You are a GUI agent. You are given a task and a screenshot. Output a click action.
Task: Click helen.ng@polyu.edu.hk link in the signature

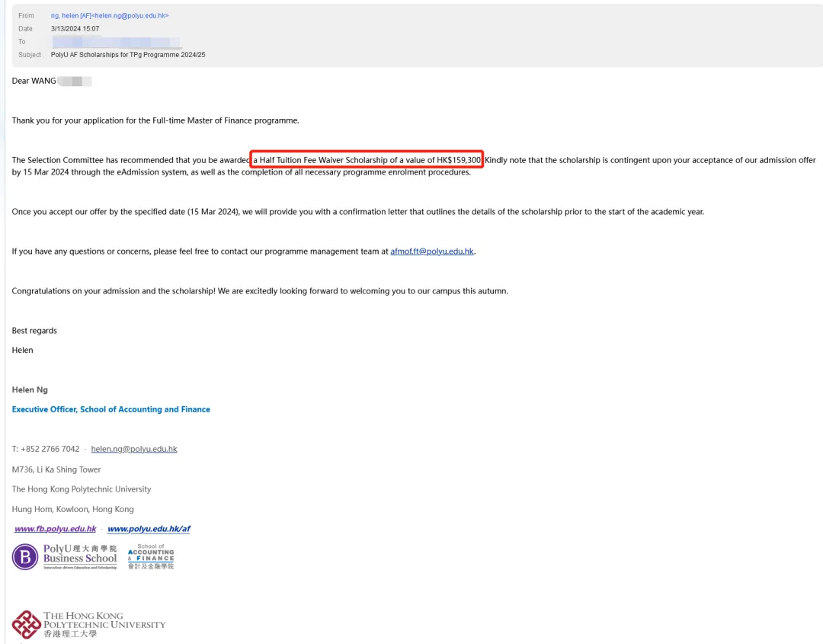pos(134,449)
